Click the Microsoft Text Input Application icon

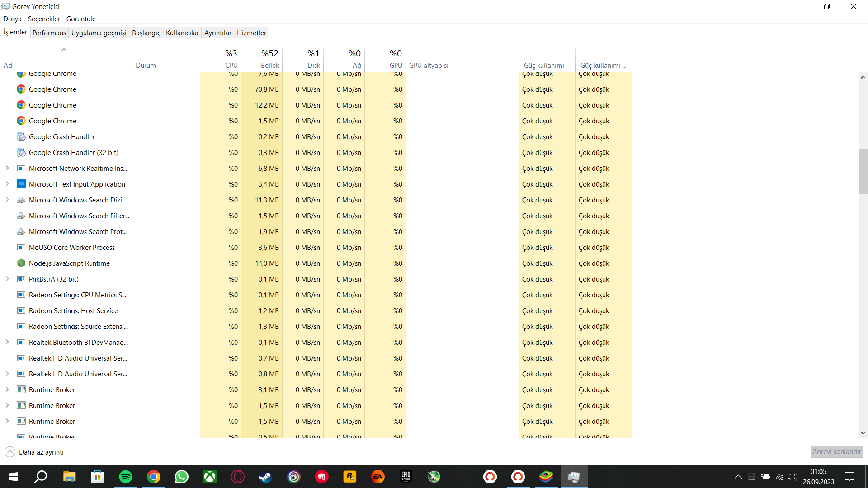[x=21, y=184]
